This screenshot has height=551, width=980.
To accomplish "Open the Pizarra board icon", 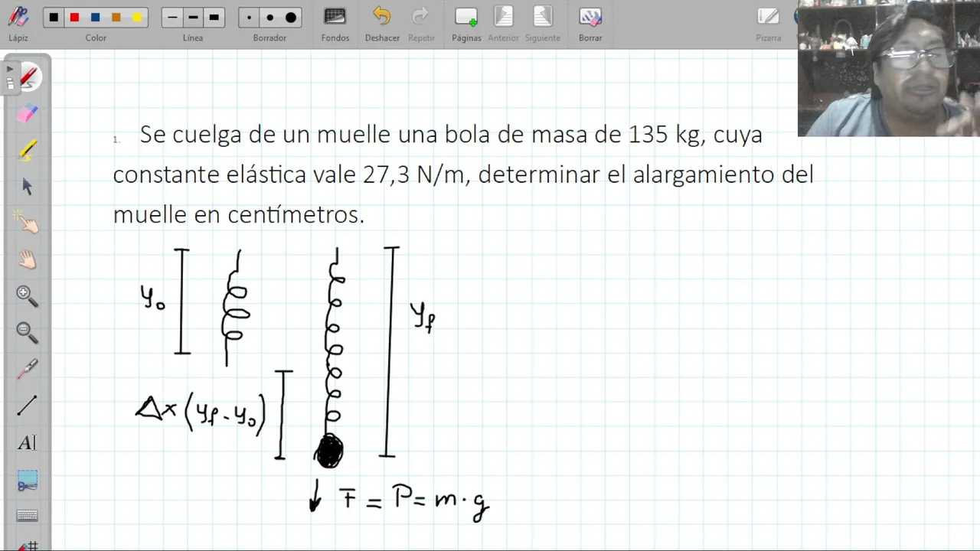I will (x=769, y=24).
